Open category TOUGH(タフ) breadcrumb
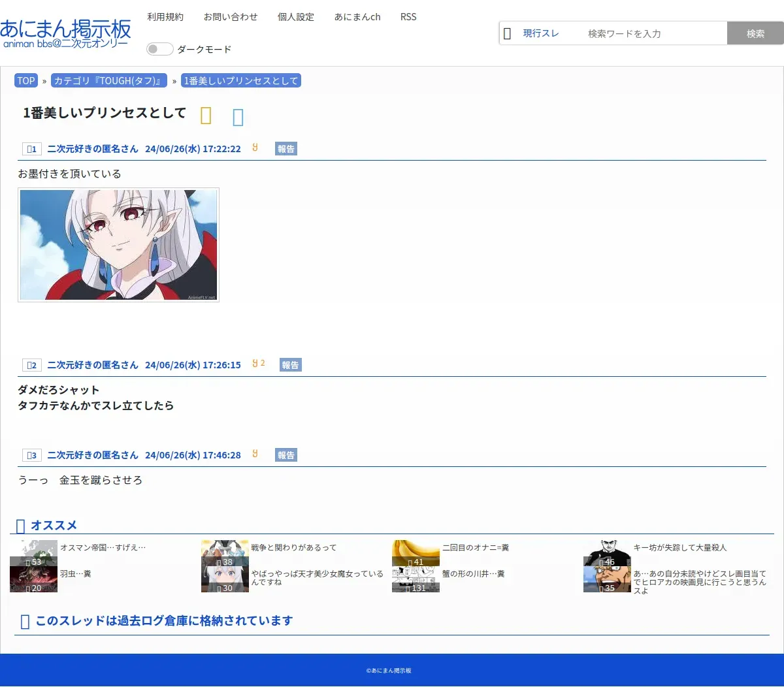The image size is (784, 687). click(x=109, y=81)
